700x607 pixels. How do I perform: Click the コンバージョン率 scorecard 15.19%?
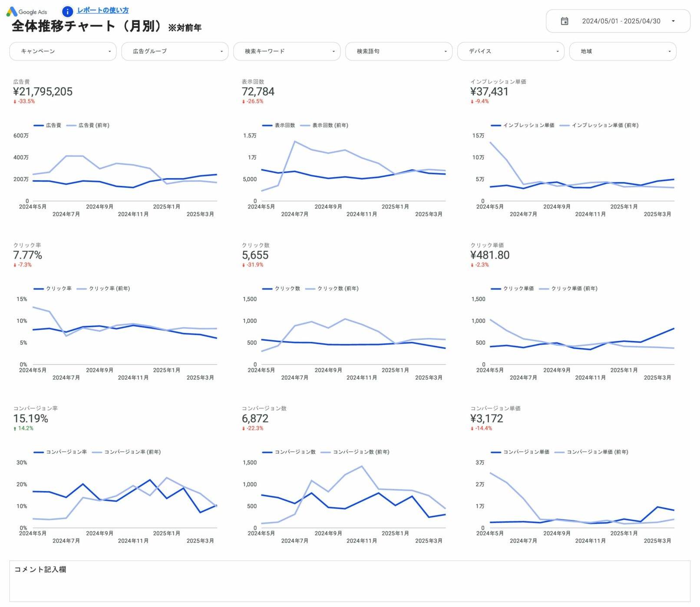30,418
